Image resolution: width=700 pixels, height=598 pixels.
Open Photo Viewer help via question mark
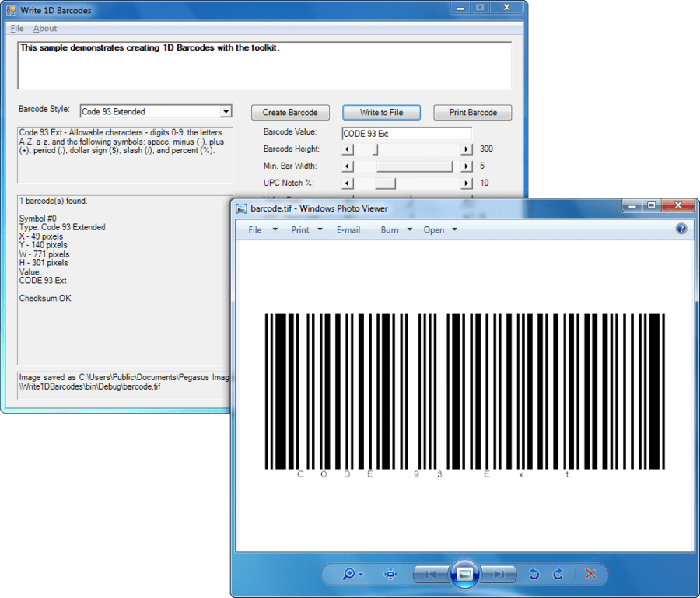coord(681,229)
